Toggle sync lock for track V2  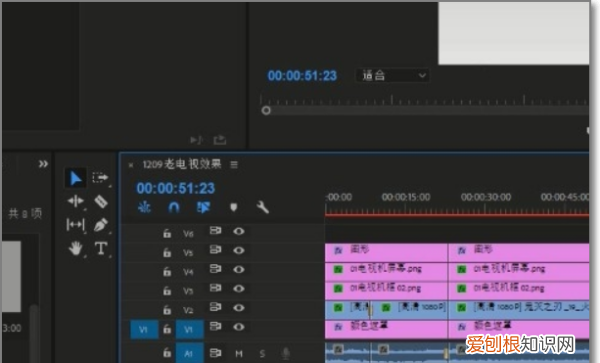tap(215, 307)
